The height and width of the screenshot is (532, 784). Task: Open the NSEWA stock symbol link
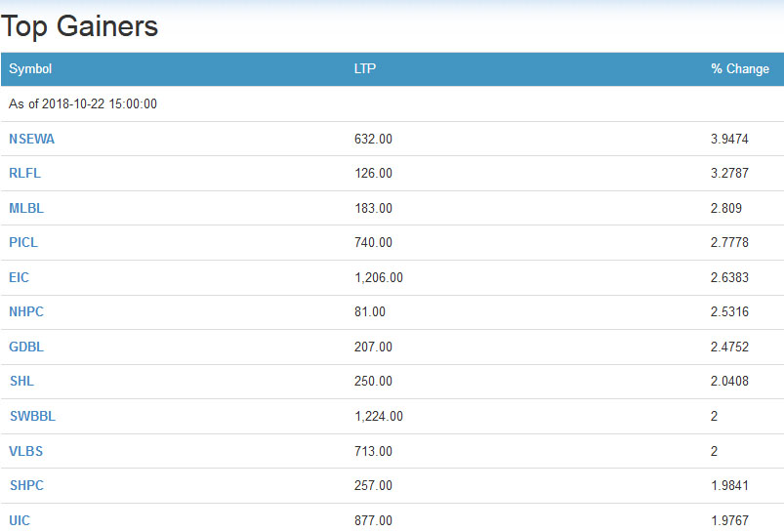click(x=31, y=139)
